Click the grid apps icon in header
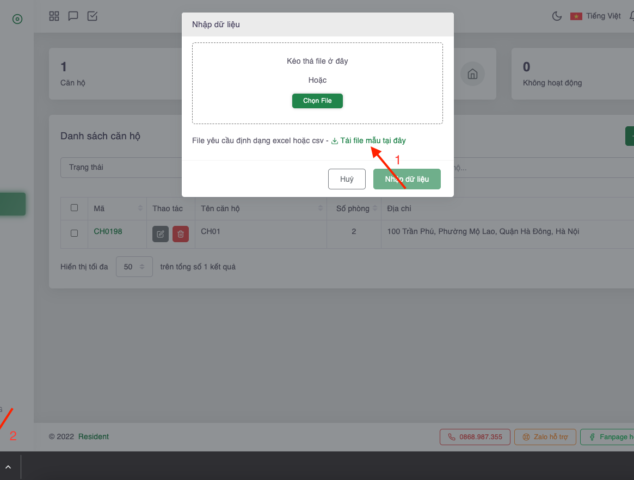 pyautogui.click(x=55, y=16)
